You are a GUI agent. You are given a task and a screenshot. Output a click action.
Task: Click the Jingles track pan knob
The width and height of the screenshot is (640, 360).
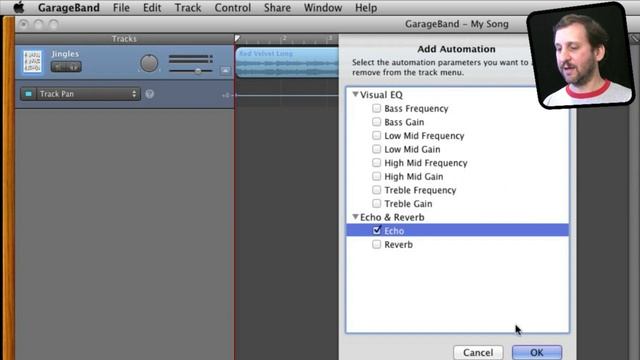coord(149,63)
